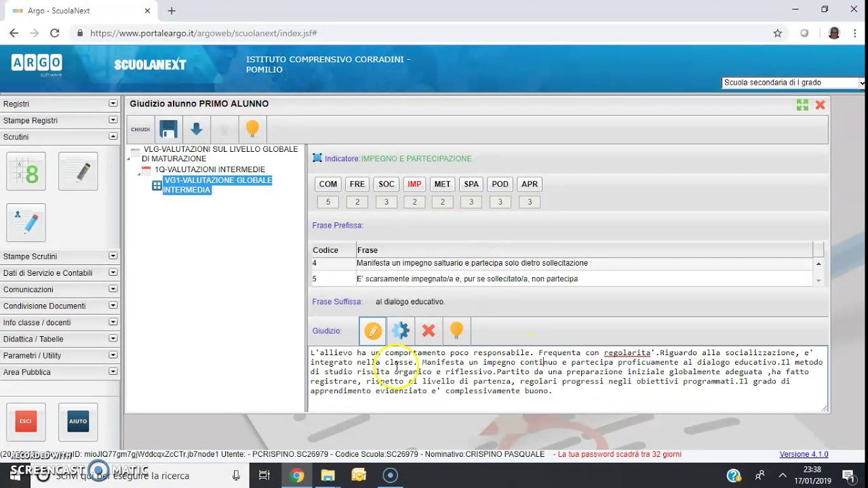This screenshot has width=868, height=488.
Task: Expand the Stampe Registri menu
Action: tap(113, 120)
